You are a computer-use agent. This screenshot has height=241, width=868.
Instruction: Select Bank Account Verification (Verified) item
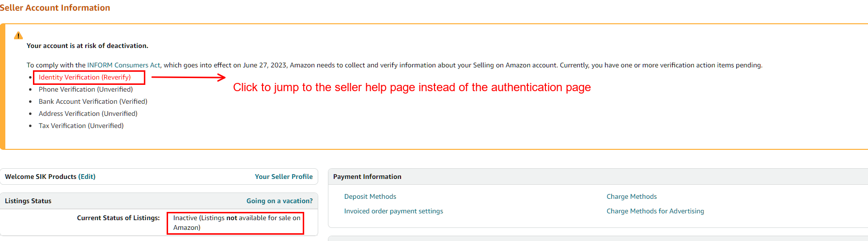pyautogui.click(x=93, y=101)
